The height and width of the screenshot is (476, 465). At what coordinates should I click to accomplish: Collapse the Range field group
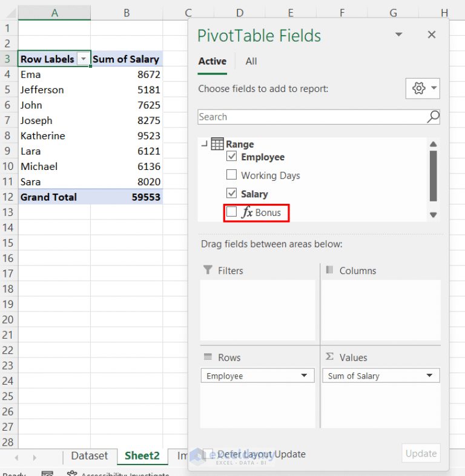click(x=205, y=144)
